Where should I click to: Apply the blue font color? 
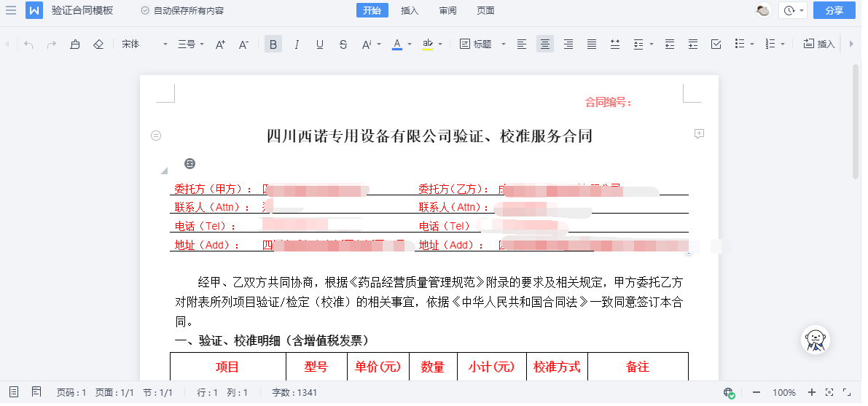point(397,44)
